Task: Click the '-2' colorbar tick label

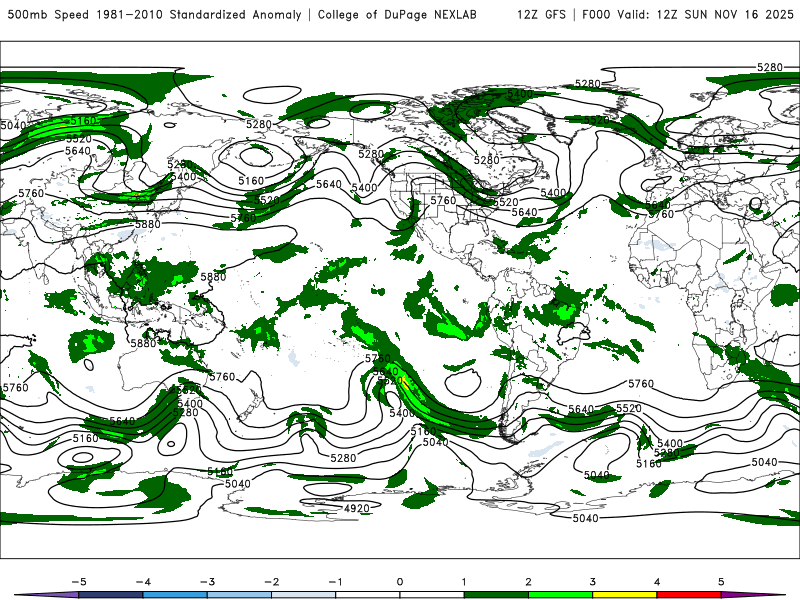Action: click(x=271, y=582)
